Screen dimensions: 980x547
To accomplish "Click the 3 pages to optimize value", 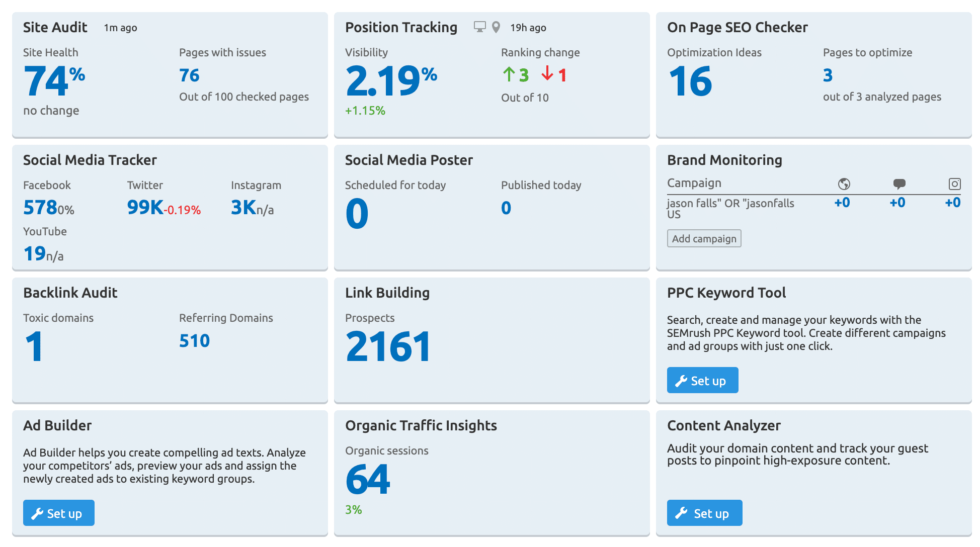I will (828, 75).
